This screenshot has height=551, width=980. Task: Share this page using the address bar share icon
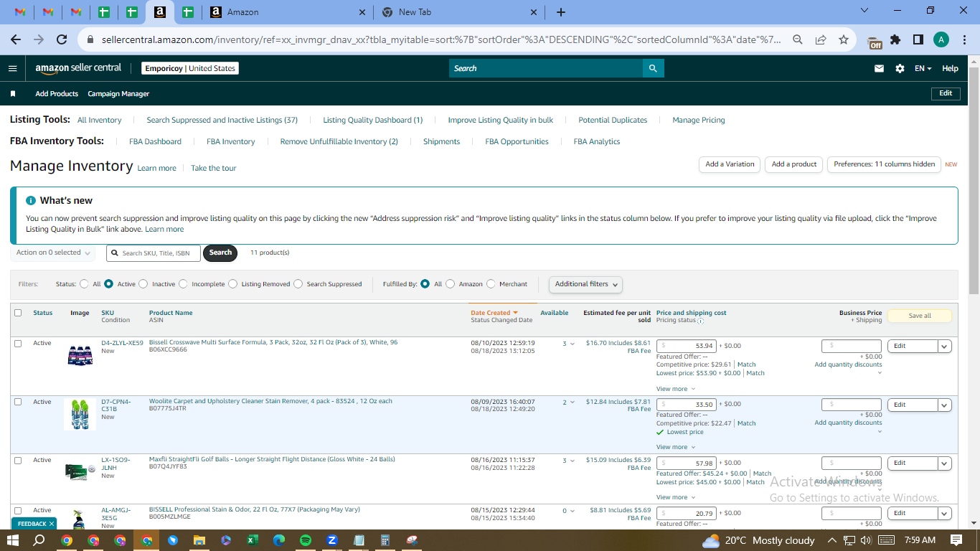click(820, 39)
